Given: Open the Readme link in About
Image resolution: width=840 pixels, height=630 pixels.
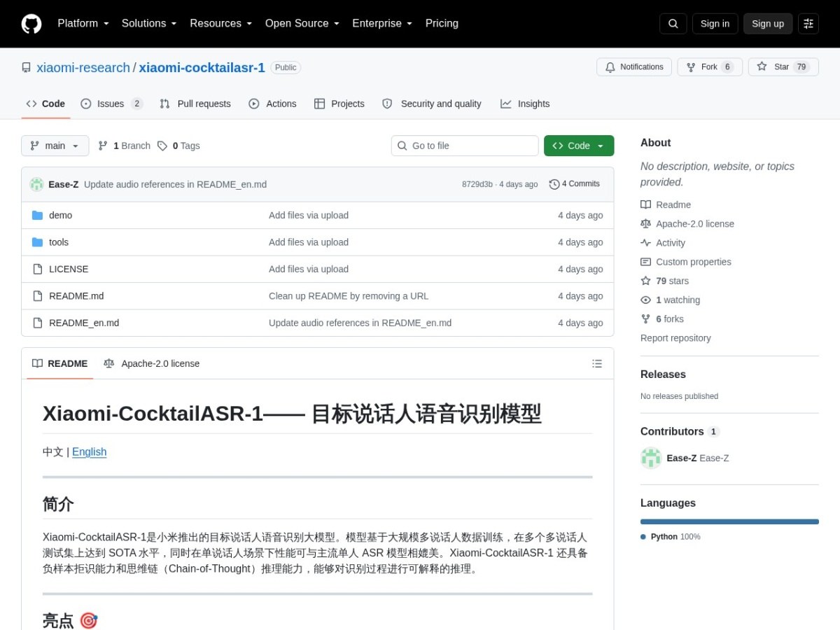Looking at the screenshot, I should [666, 204].
